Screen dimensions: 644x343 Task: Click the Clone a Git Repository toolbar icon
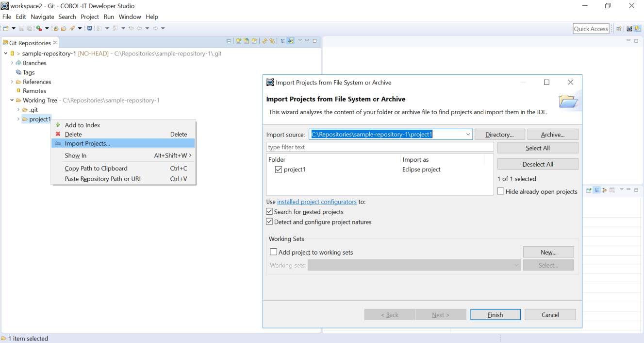pyautogui.click(x=246, y=41)
